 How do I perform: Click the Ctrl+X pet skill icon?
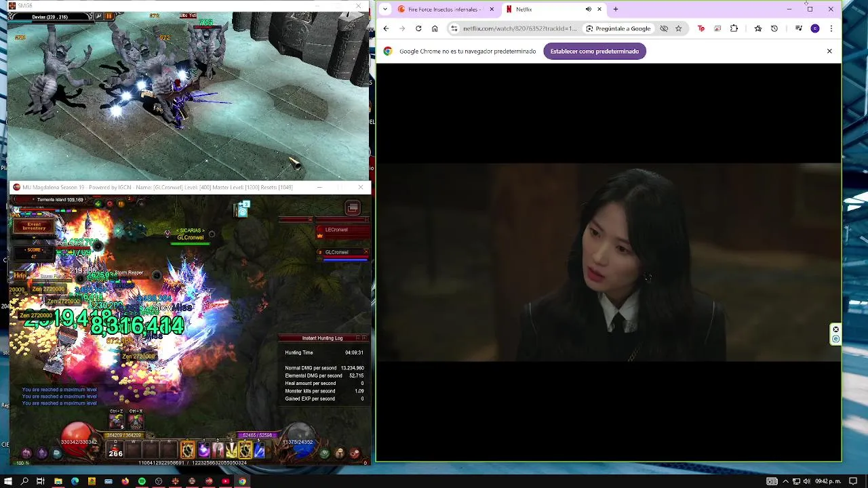(x=136, y=422)
